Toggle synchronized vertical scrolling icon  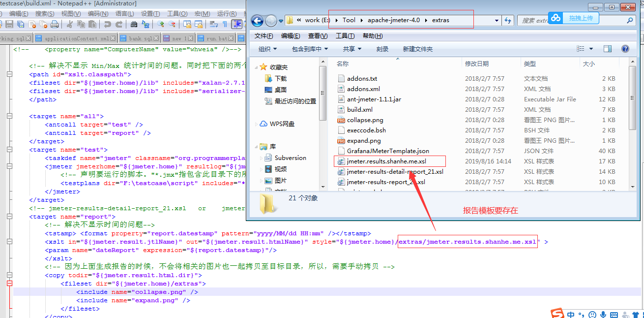[187, 24]
